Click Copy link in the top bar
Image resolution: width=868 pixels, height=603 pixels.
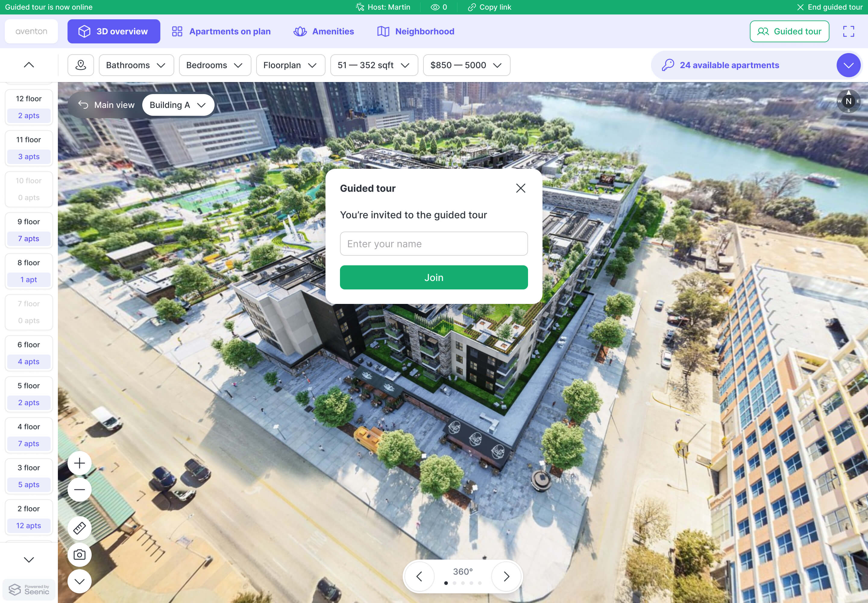489,7
